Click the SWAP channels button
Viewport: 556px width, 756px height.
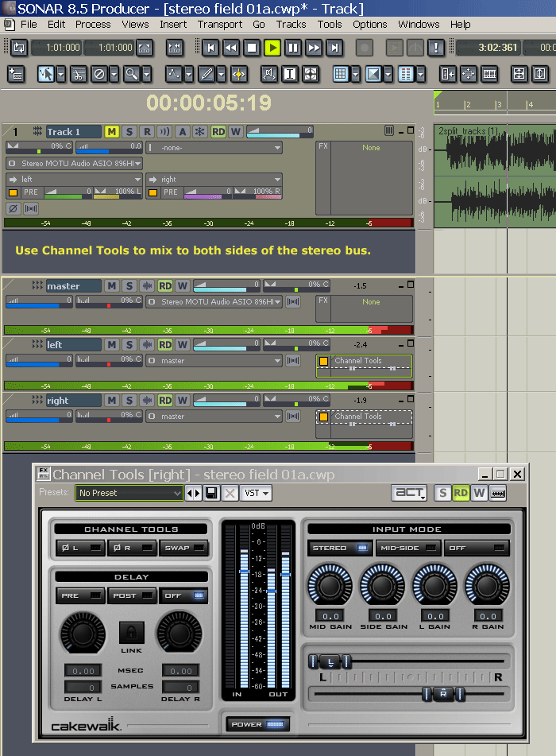(x=183, y=548)
